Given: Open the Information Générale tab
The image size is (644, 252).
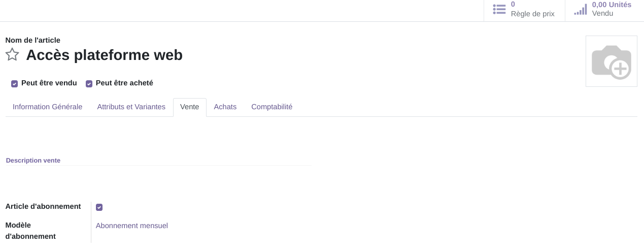Looking at the screenshot, I should pos(48,107).
